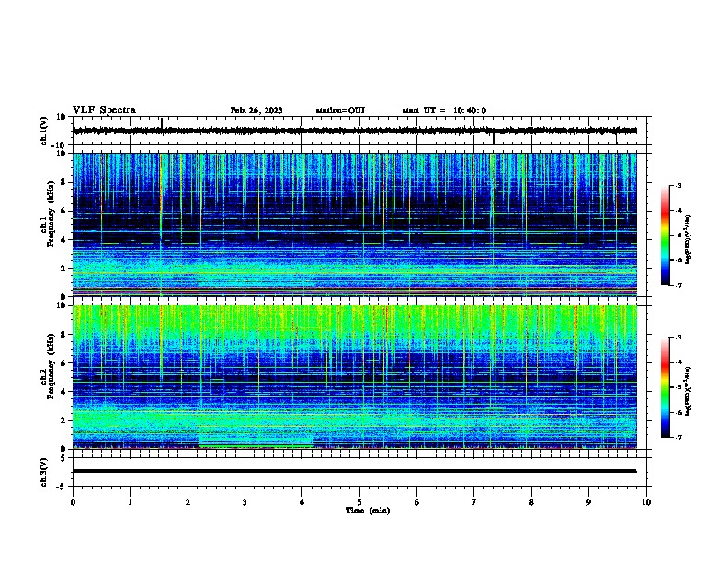Click time axis tick label 9
Image resolution: width=728 pixels, height=563 pixels.
click(x=588, y=502)
